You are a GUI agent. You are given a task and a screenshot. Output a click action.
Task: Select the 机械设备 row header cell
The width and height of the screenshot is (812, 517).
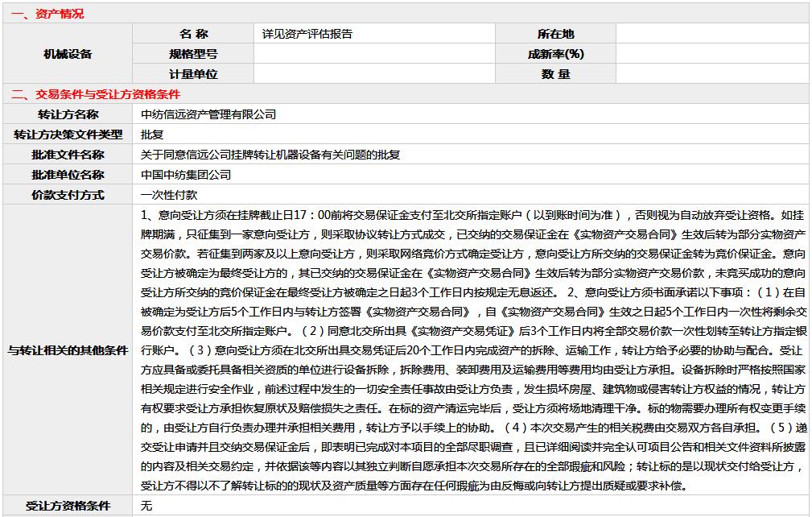68,54
